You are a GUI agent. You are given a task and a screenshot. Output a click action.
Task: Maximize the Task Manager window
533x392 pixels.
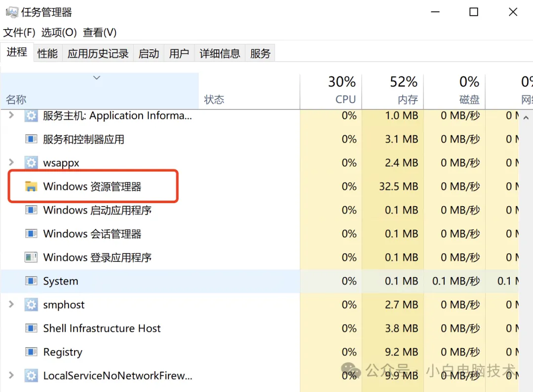click(473, 12)
